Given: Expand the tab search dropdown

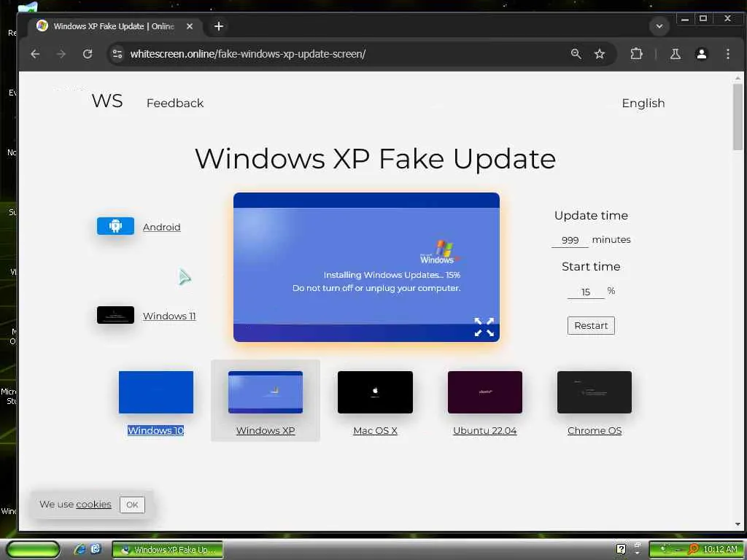Looking at the screenshot, I should [659, 26].
